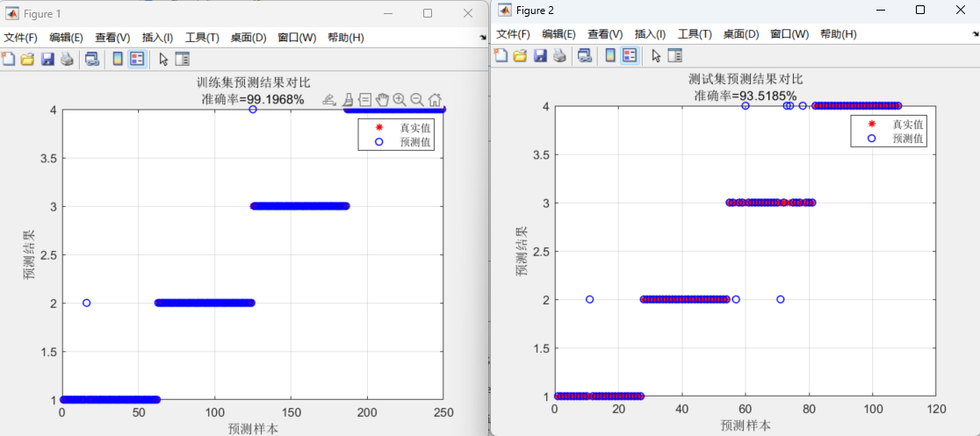Open 帮助(H) menu in Figure 2
Screen dimensions: 980x436
point(838,34)
